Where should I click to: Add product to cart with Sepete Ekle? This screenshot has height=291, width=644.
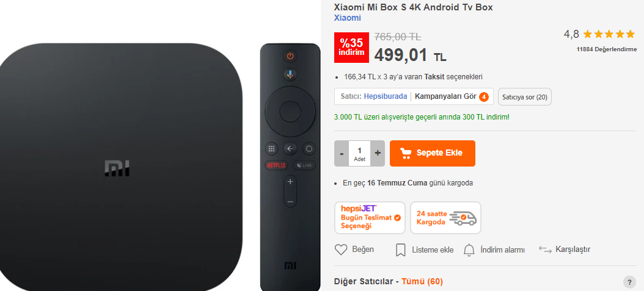click(433, 153)
